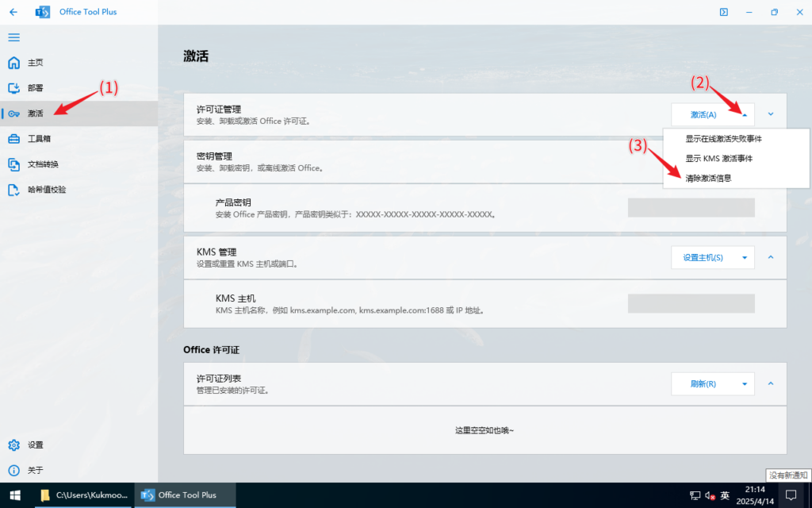Viewport: 812px width, 508px height.
Task: Open the 文档转换 document conversion page
Action: pyautogui.click(x=79, y=164)
